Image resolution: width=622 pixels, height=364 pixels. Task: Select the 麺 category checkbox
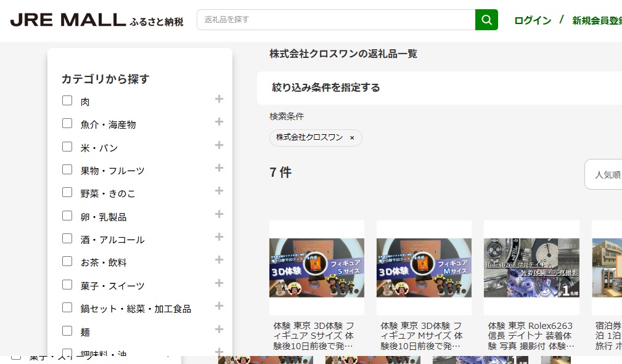click(x=67, y=331)
